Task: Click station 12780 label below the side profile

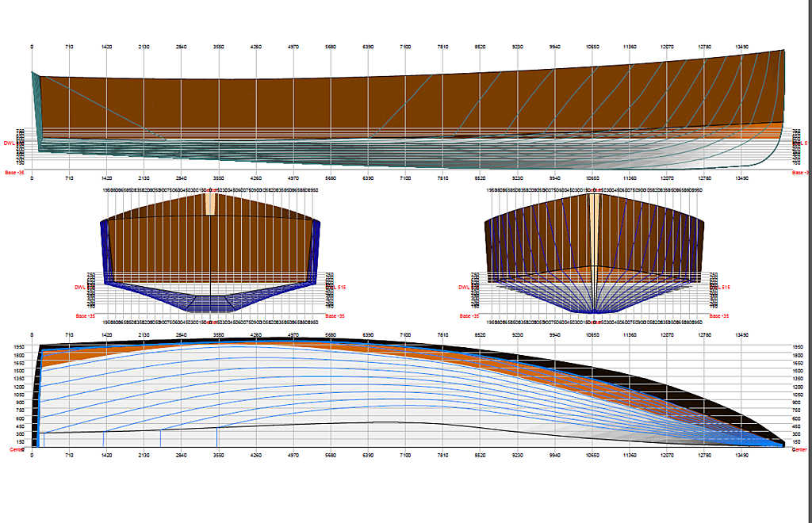Action: 704,178
